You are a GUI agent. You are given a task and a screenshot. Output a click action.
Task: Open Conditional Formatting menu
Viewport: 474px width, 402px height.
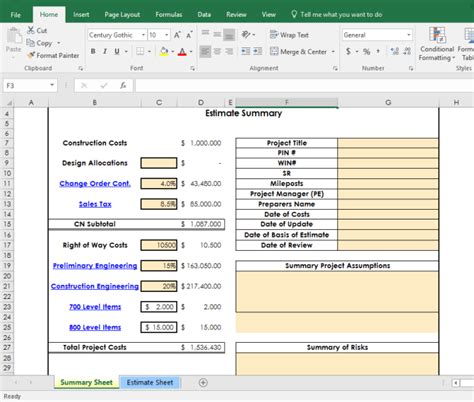[x=437, y=44]
